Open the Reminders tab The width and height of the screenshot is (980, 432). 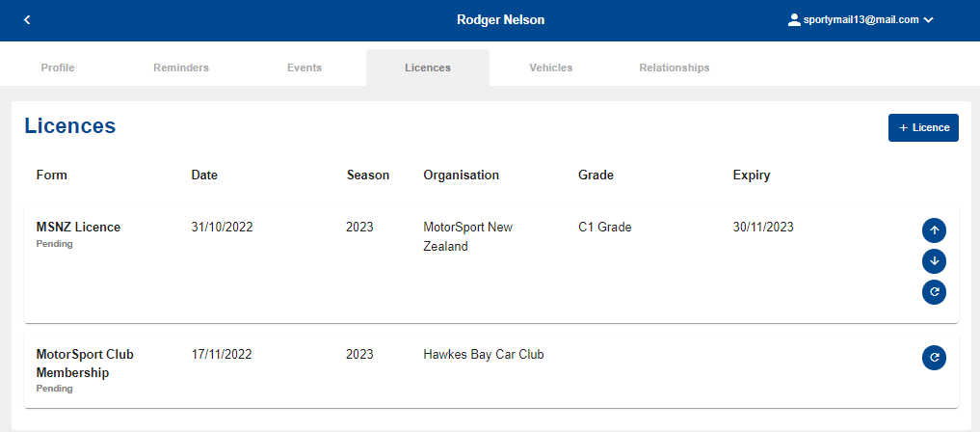(181, 67)
